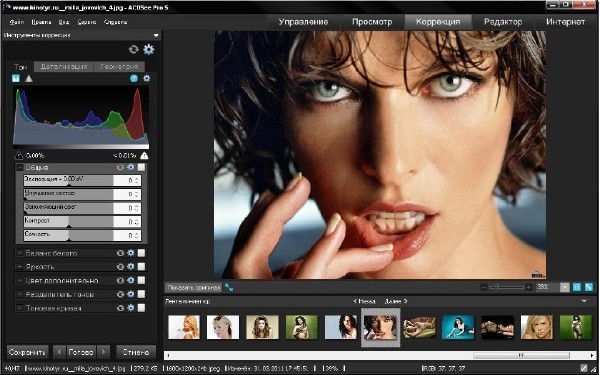
Task: Click the blue fit-image icon beside zoom box
Action: 577,287
